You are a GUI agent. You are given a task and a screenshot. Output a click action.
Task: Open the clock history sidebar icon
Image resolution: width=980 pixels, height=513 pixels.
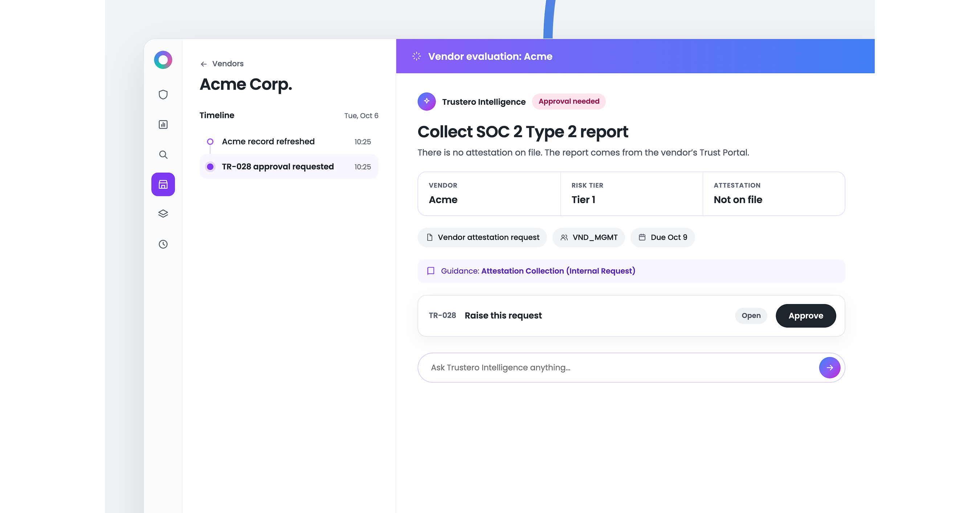click(163, 244)
